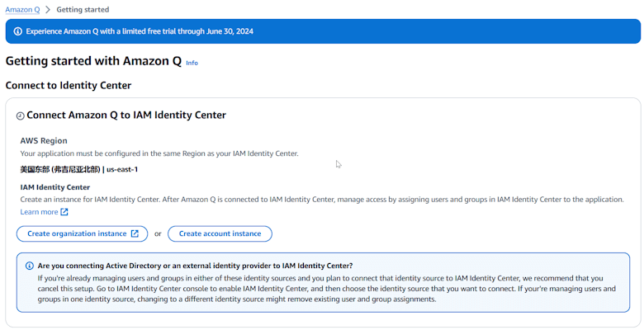
Task: Open the Learn more link
Action: pyautogui.click(x=39, y=212)
